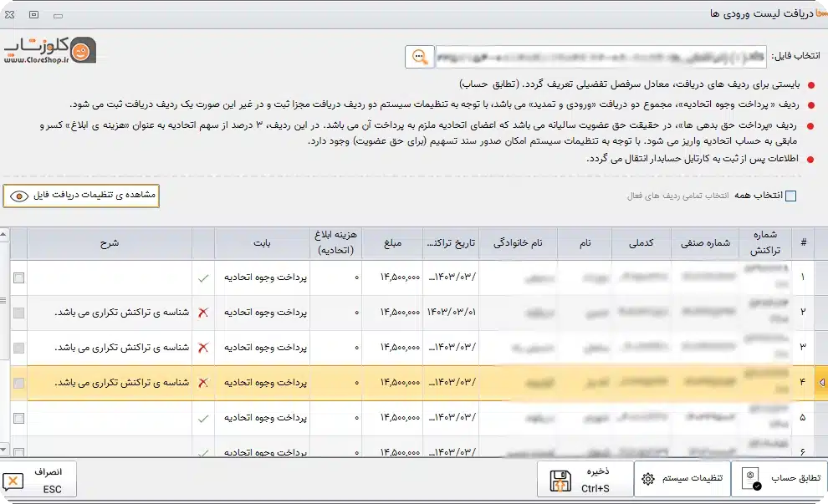The height and width of the screenshot is (504, 828).
Task: Click the green check status icon in row ۵
Action: pyautogui.click(x=202, y=419)
